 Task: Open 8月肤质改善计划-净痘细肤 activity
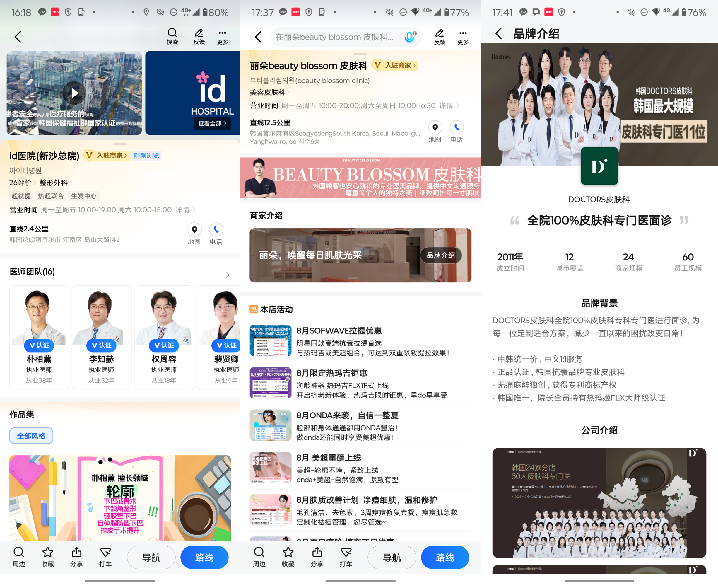(360, 510)
